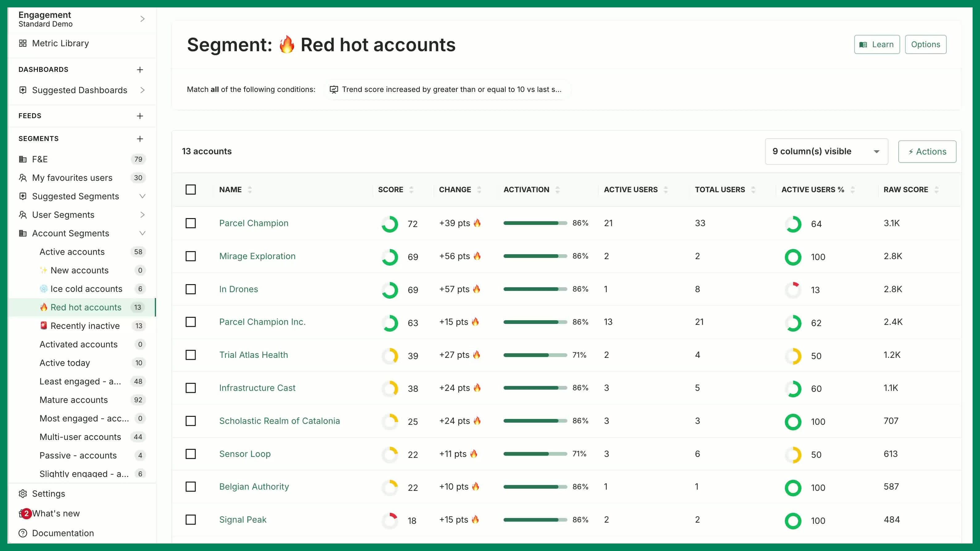
Task: Expand User Segments chevron
Action: point(142,215)
